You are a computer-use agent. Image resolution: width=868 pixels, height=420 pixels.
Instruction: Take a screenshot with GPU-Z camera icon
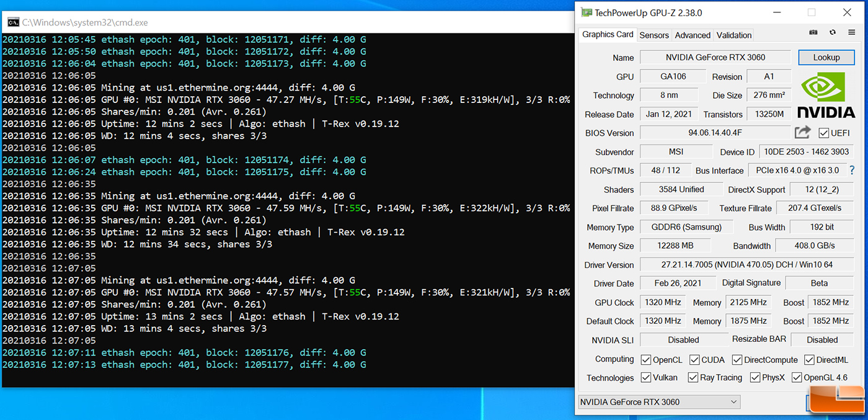[x=813, y=32]
